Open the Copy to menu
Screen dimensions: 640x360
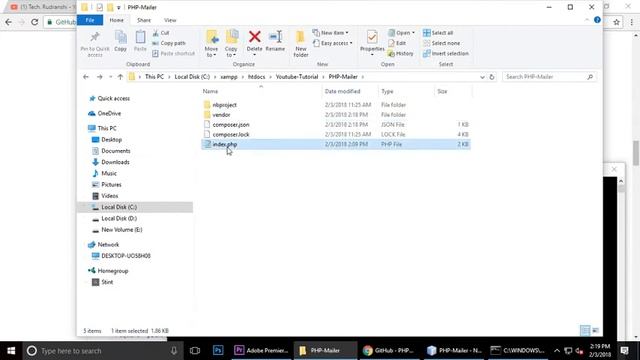point(231,44)
